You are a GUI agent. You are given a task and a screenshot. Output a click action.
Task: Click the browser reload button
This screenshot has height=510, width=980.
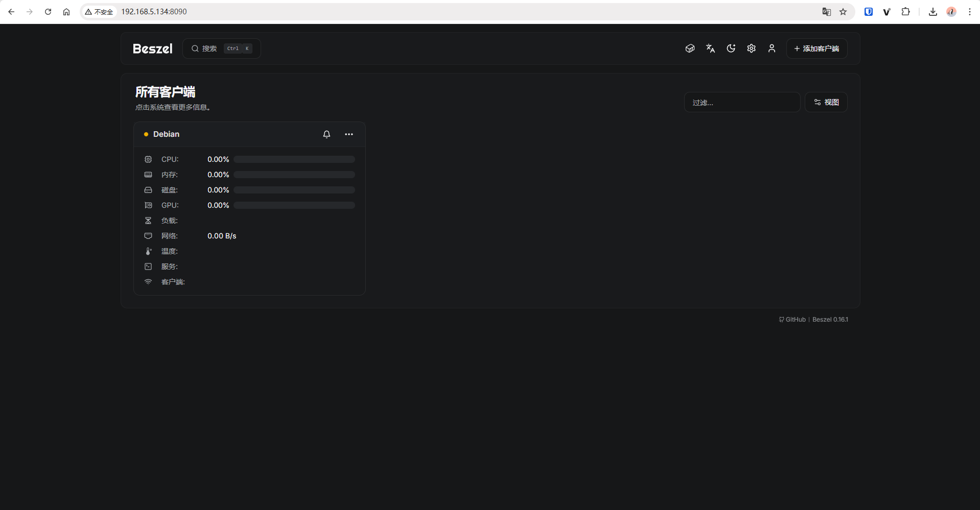(x=48, y=12)
